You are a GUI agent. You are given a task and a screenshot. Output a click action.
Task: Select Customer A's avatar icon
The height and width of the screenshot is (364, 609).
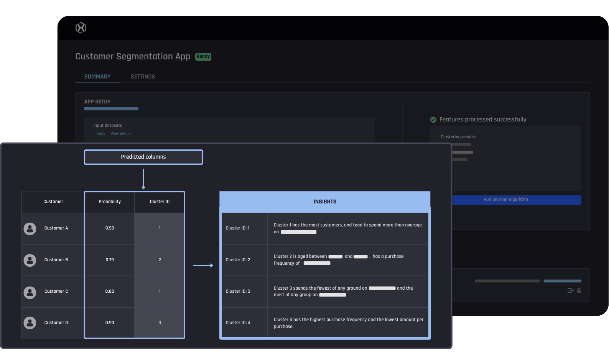point(30,229)
